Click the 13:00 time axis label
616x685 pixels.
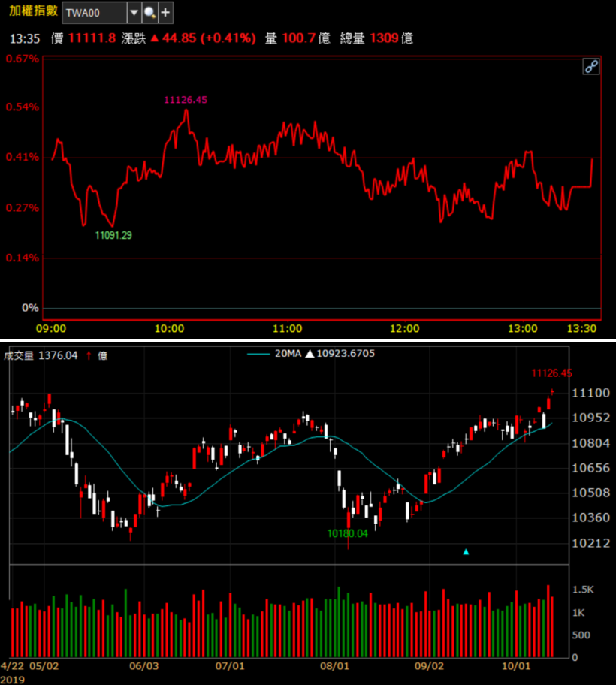tap(523, 329)
